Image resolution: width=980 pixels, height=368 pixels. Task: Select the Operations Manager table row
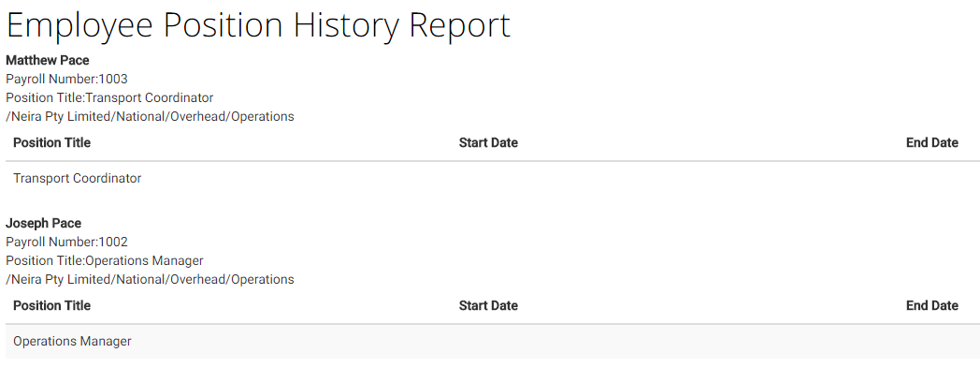coord(490,342)
